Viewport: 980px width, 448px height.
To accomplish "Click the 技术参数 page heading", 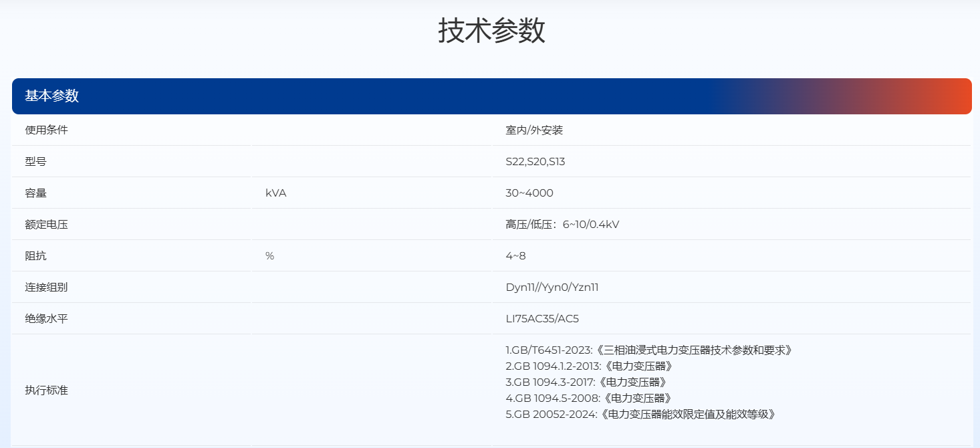I will 491,31.
